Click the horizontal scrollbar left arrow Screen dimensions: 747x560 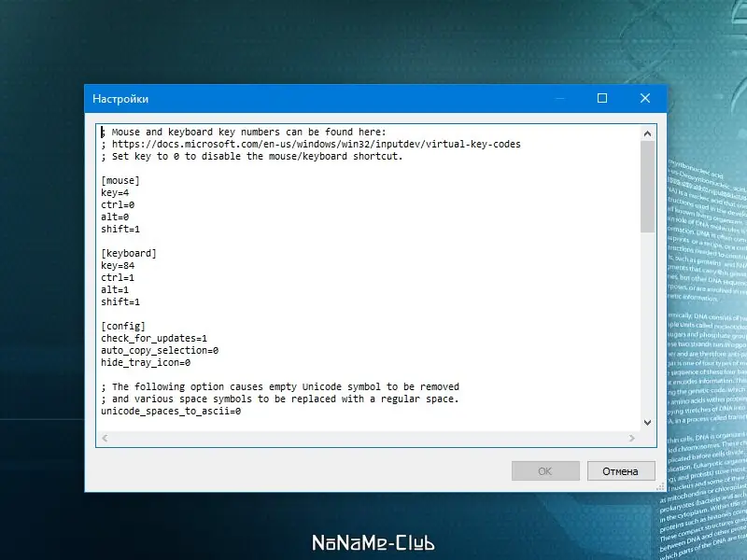[x=105, y=438]
